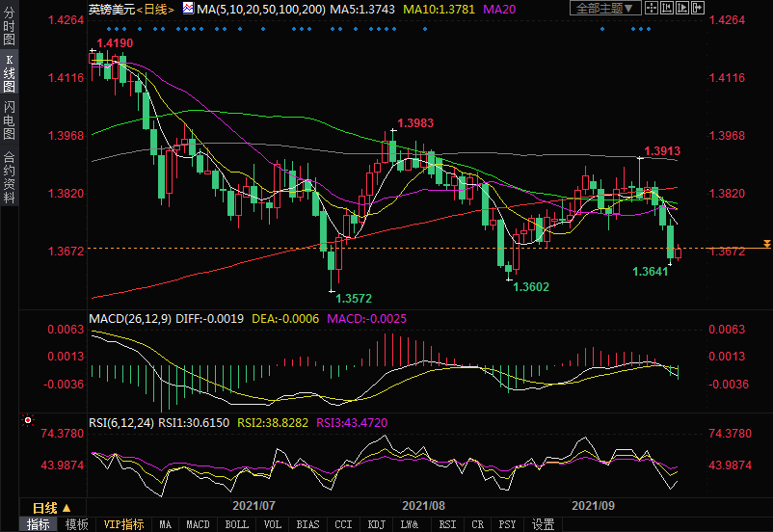Open 合约资料 side tab
Screen dimensions: 773x532
click(x=9, y=177)
